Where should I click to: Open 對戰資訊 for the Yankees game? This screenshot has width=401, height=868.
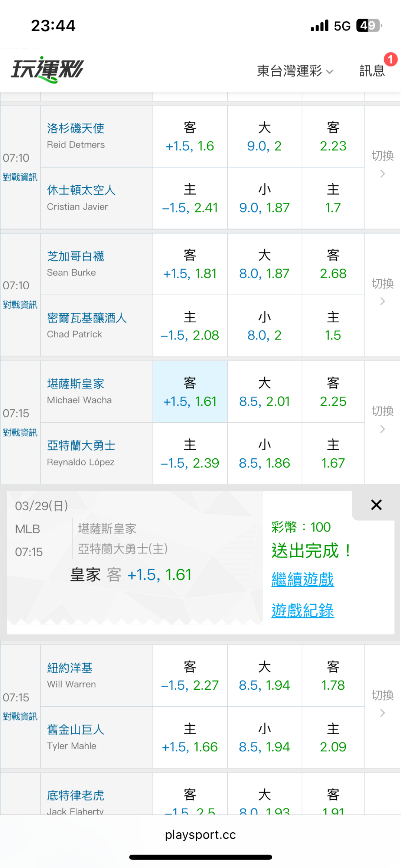click(20, 716)
